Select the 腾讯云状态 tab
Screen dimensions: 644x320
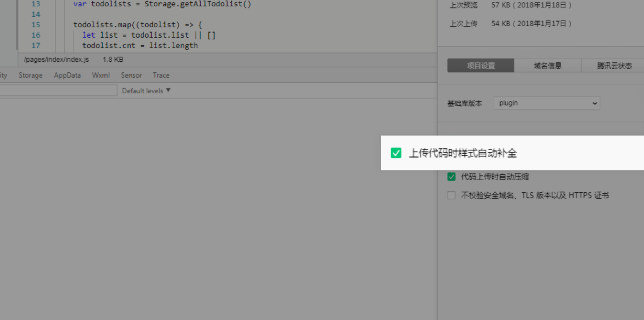tap(614, 66)
